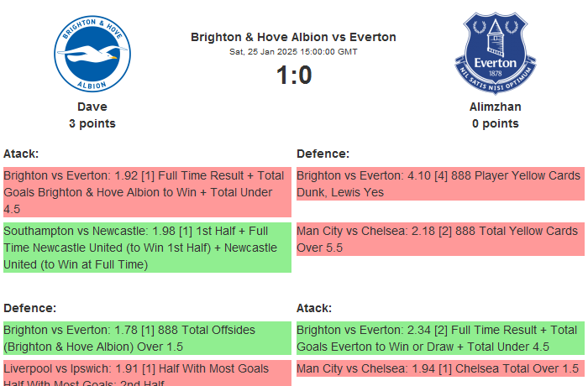
Task: Click the left Atack section heading
Action: click(21, 154)
